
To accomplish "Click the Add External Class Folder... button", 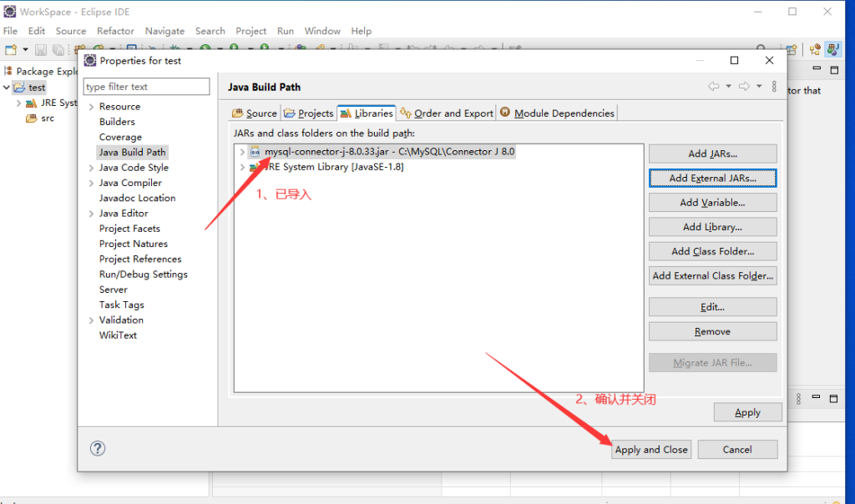I will click(x=713, y=275).
